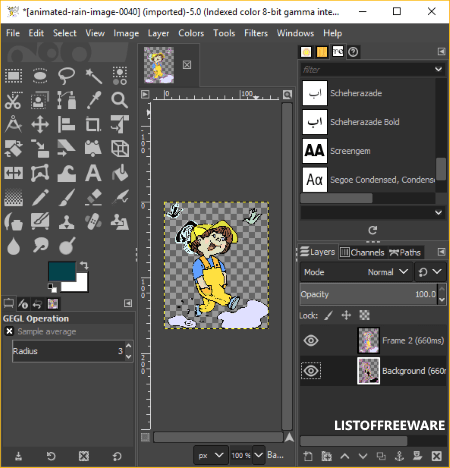Viewport: 450px width, 468px height.
Task: Expand the font filter dropdown
Action: click(x=438, y=69)
